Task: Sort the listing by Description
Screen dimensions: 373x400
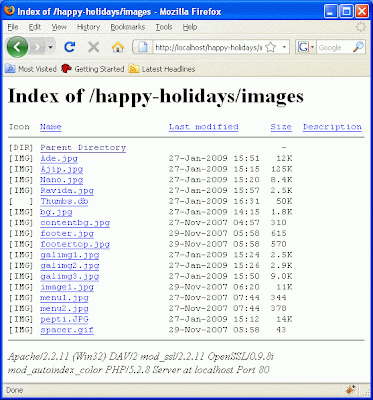Action: point(332,127)
